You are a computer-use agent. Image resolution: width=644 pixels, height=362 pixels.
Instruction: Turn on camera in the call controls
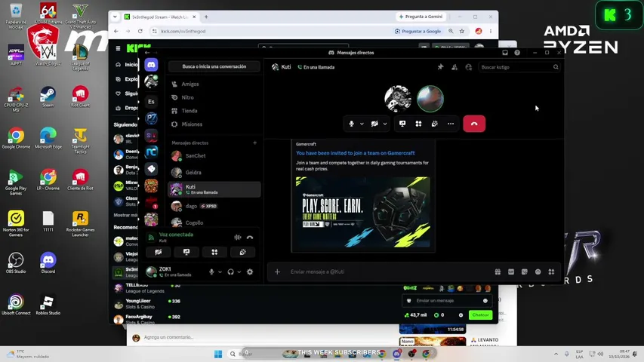(374, 124)
